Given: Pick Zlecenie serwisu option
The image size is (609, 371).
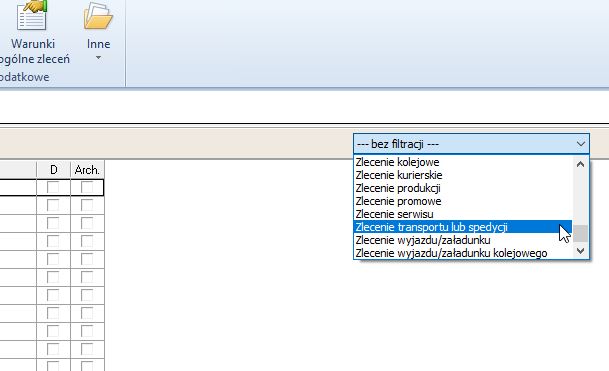Looking at the screenshot, I should tap(463, 214).
